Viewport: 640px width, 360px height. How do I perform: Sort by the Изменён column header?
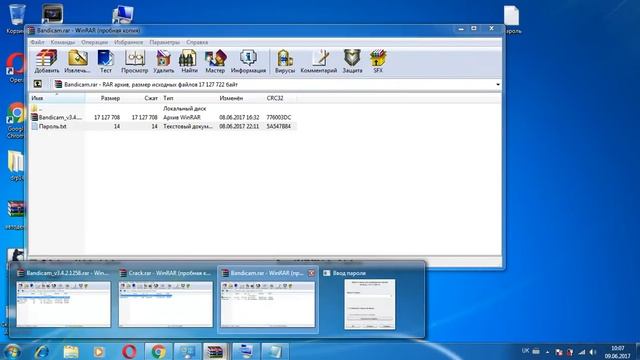240,98
